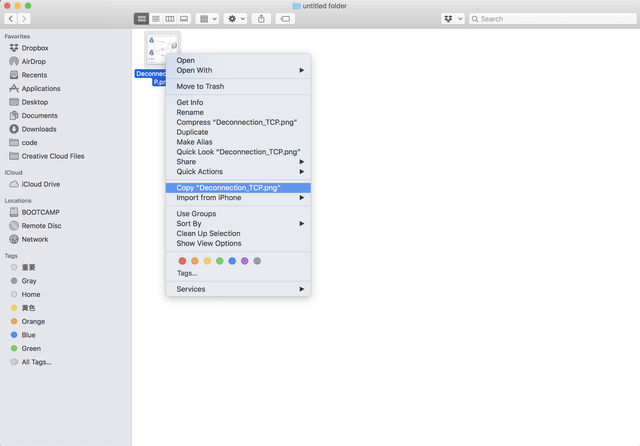Apply the blue tag color dot
Screen dimensions: 640x446
click(x=232, y=261)
